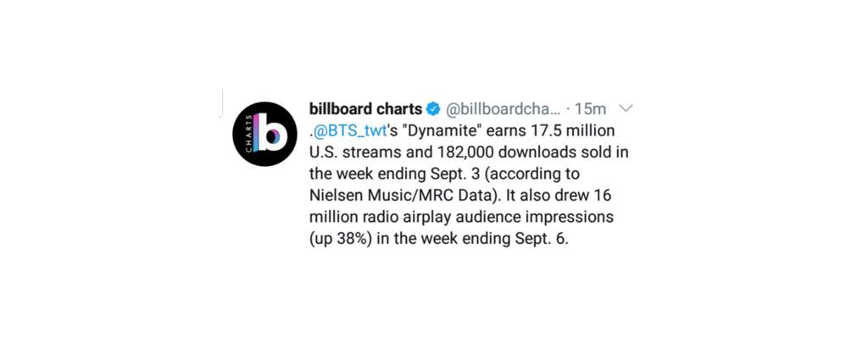The image size is (868, 348).
Task: Expand the tweet options chevron
Action: click(x=625, y=108)
